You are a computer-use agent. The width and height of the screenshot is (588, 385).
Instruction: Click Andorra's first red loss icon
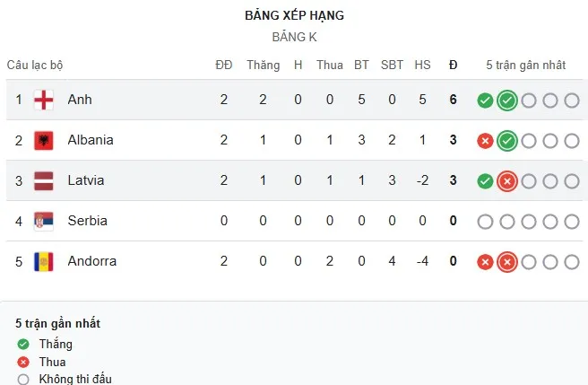point(485,262)
